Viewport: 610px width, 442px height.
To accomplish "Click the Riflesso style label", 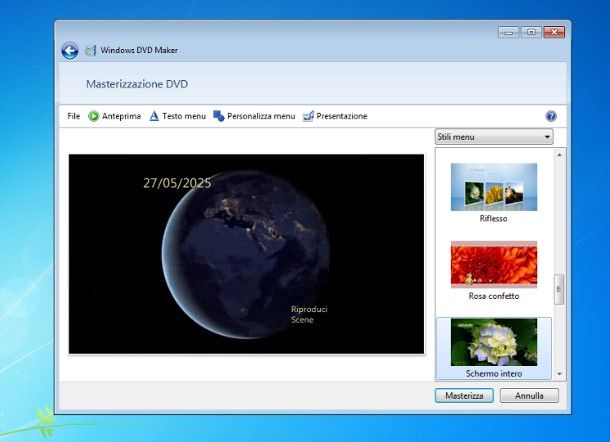I will (494, 219).
